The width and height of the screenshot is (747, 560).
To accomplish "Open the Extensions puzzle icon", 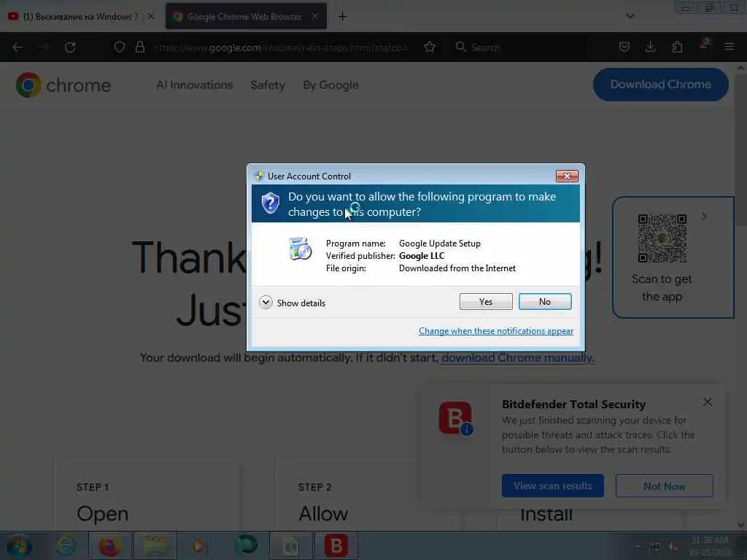I will tap(677, 47).
